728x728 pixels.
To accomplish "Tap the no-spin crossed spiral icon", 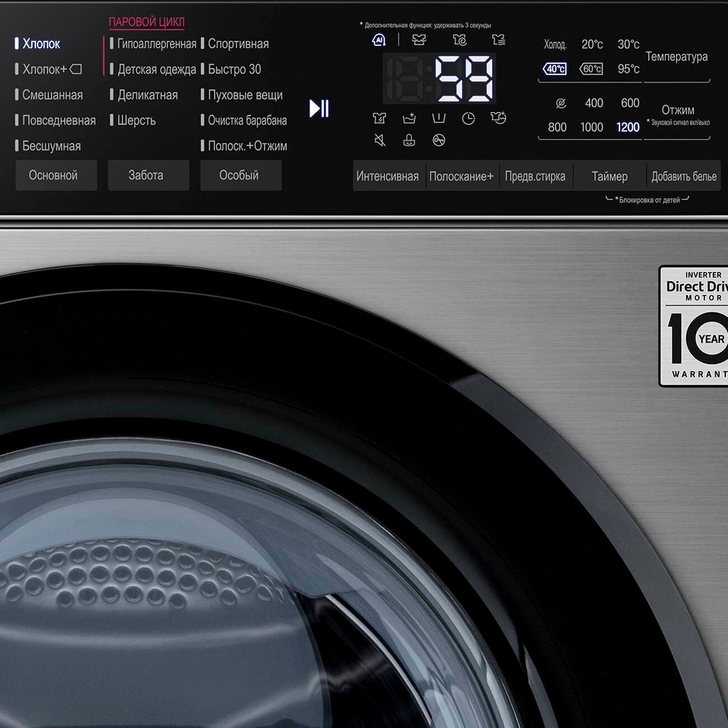I will pos(561,103).
